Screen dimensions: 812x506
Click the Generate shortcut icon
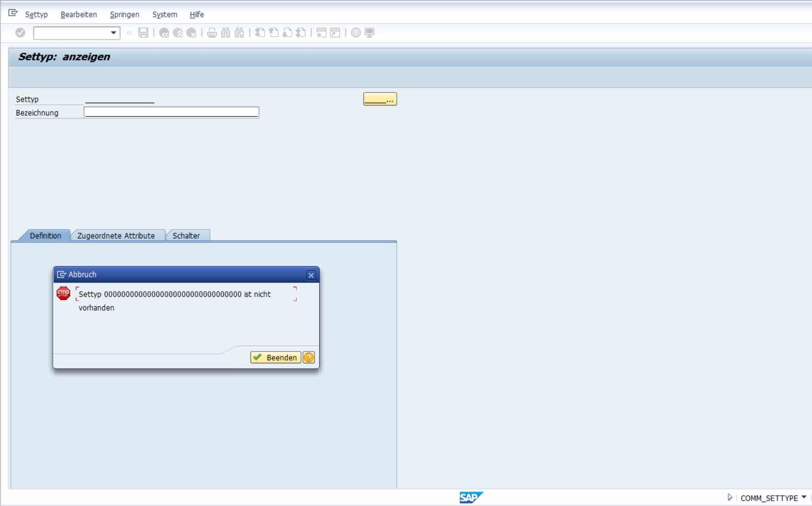[335, 33]
